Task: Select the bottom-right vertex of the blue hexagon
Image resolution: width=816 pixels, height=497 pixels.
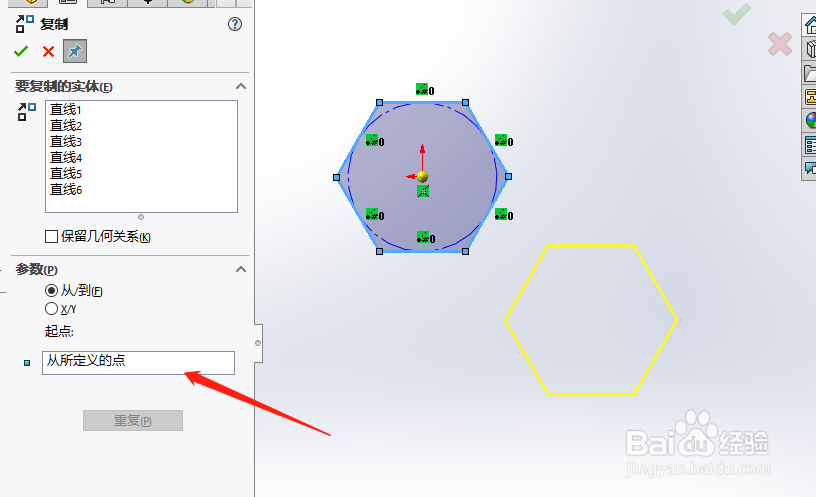Action: (x=465, y=251)
